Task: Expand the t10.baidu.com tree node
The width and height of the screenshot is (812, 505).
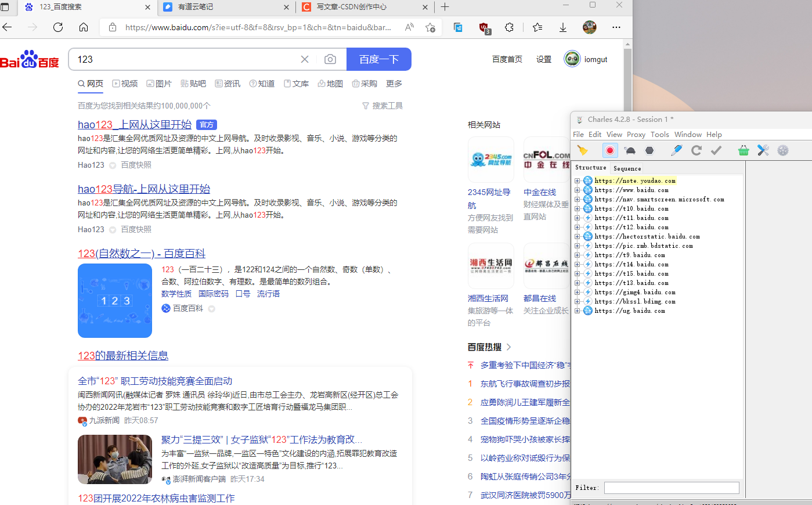Action: [x=577, y=208]
